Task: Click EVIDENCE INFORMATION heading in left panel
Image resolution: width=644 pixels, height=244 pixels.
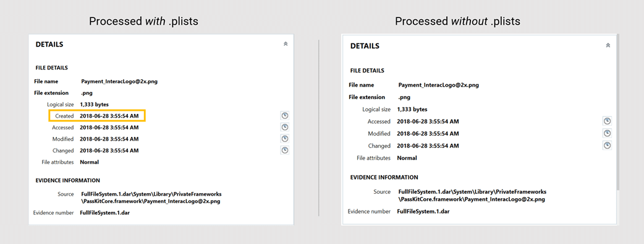Action: tap(68, 181)
